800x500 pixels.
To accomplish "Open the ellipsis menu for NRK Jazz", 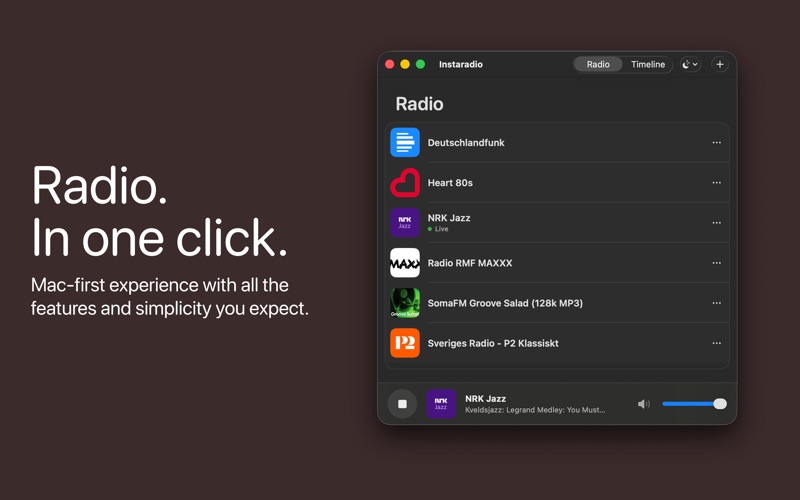I will coord(716,222).
